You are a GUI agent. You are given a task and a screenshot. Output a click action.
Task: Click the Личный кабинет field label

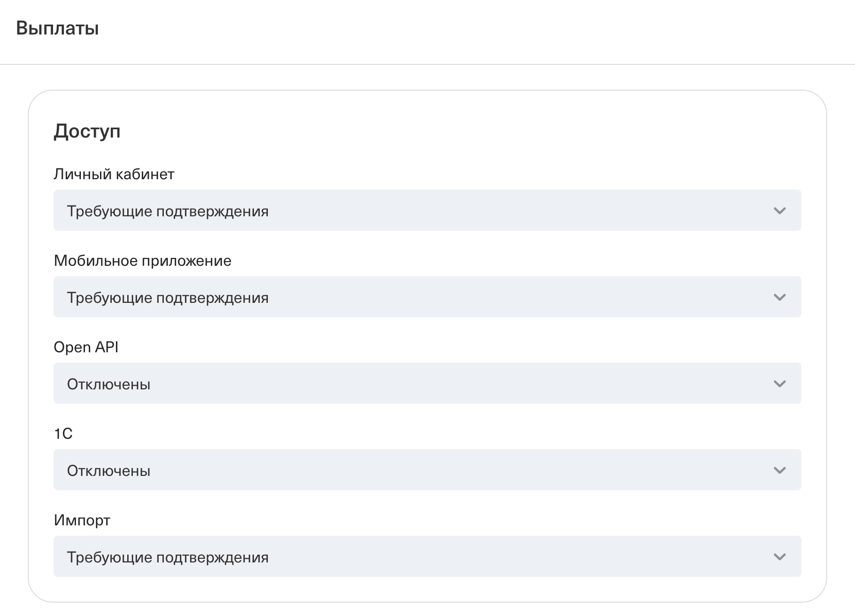pos(114,174)
